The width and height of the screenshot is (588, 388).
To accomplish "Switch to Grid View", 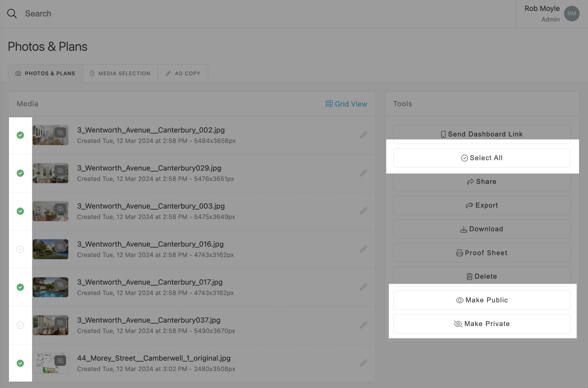I will point(346,104).
